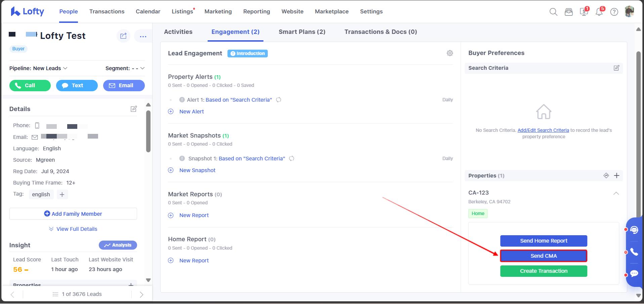Viewport: 644px width, 304px height.
Task: Click the Lofty logo
Action: point(27,11)
